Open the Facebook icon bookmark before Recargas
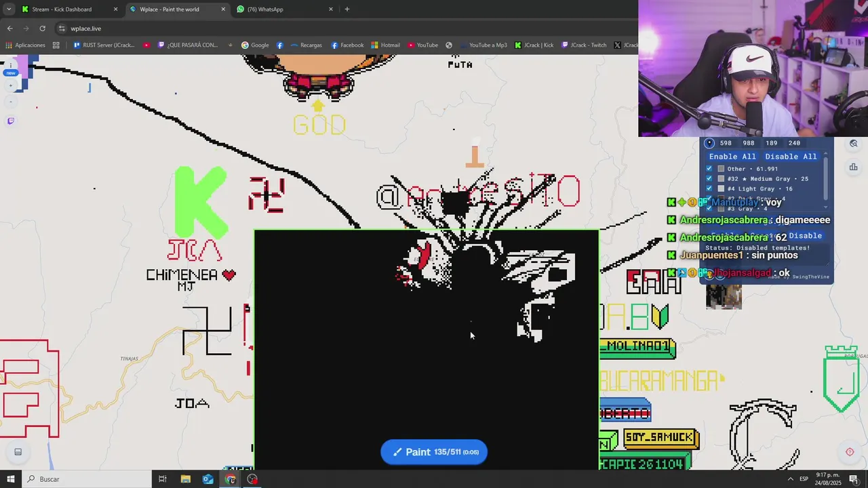The height and width of the screenshot is (488, 868). point(279,45)
